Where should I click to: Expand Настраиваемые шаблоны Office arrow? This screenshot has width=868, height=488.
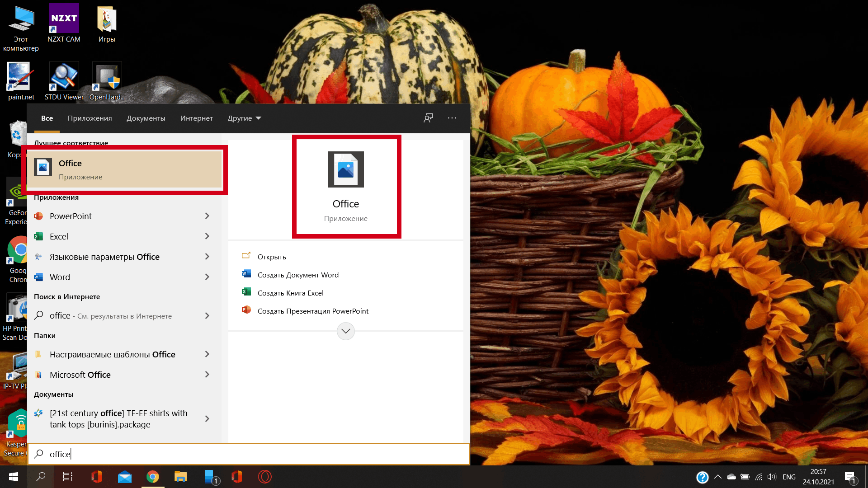(207, 354)
